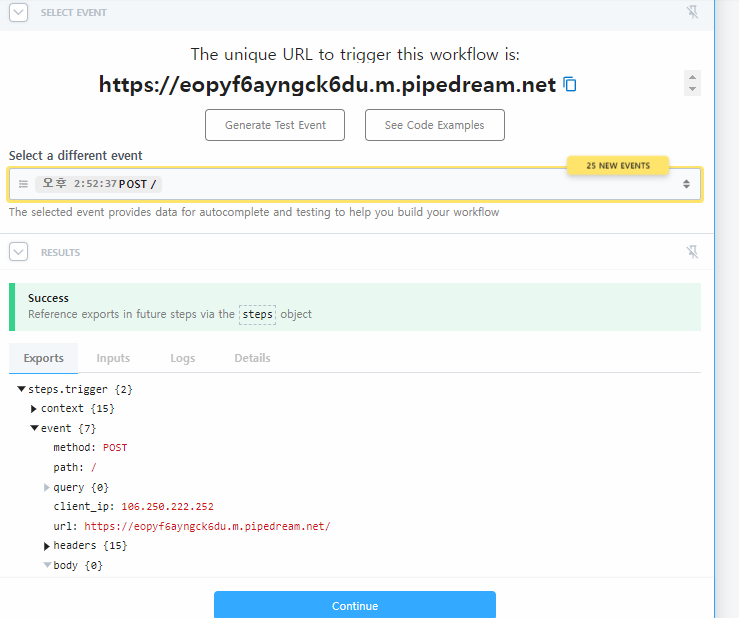Collapse the body {0} node

47,565
